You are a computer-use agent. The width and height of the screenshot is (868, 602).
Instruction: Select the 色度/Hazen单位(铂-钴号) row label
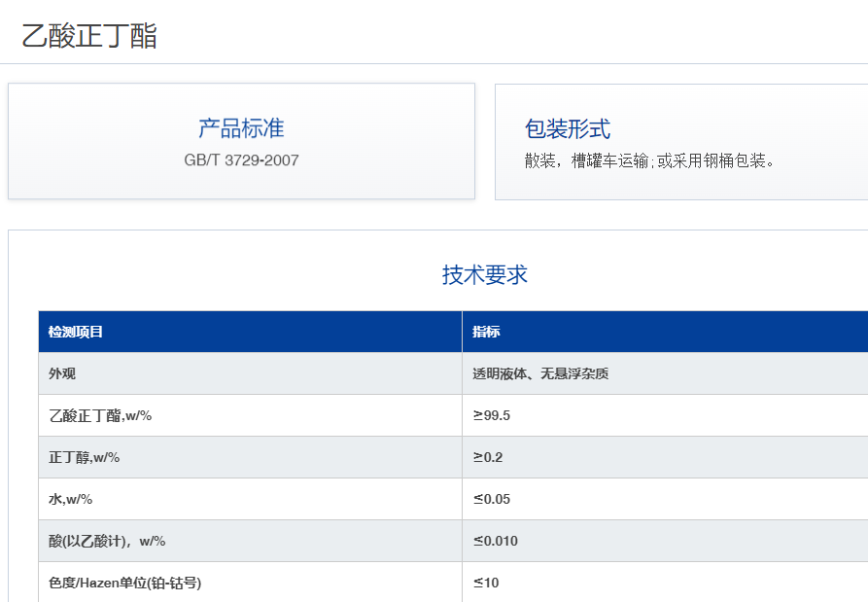point(124,583)
